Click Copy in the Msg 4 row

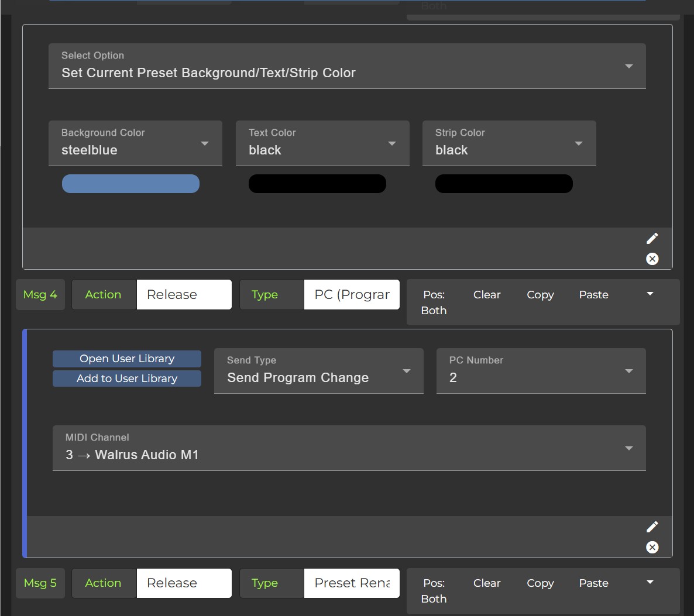pyautogui.click(x=540, y=295)
